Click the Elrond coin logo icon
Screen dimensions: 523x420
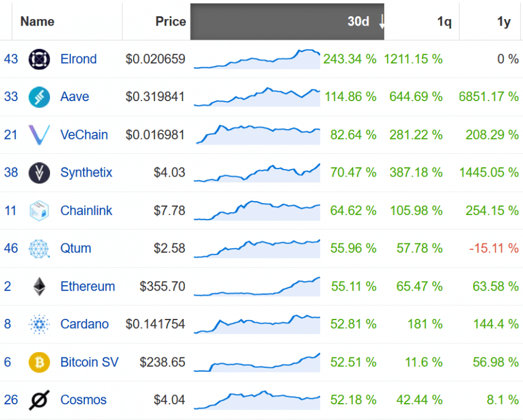(x=39, y=59)
